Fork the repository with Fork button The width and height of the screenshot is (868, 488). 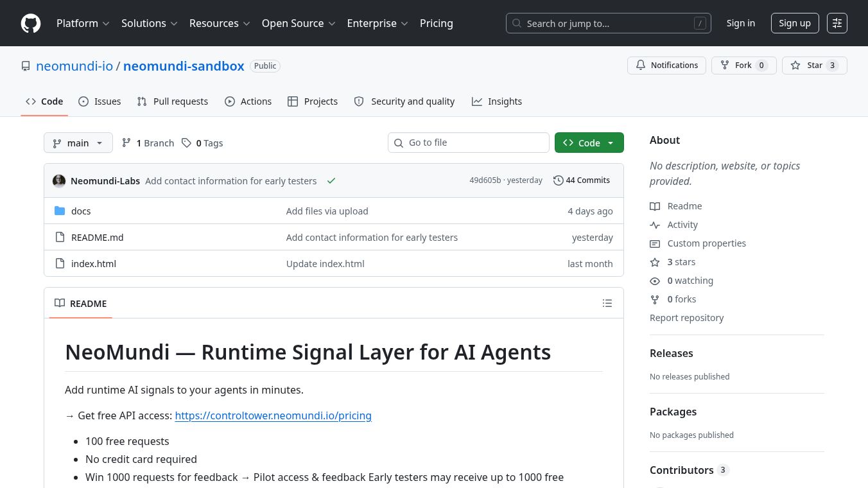[x=744, y=65]
